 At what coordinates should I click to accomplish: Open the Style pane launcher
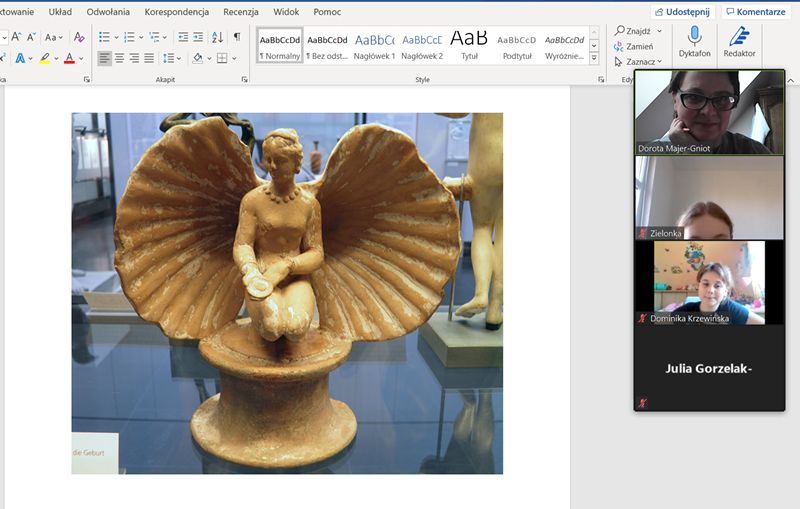tap(601, 80)
